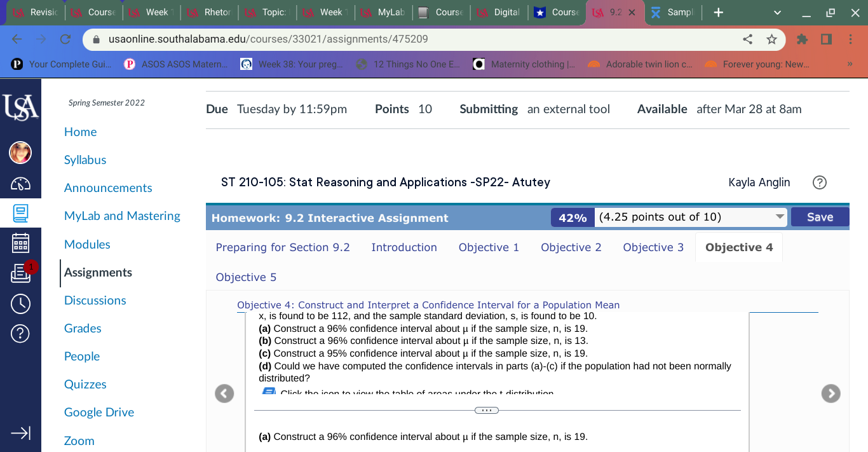
Task: Click the site lock icon
Action: (97, 39)
